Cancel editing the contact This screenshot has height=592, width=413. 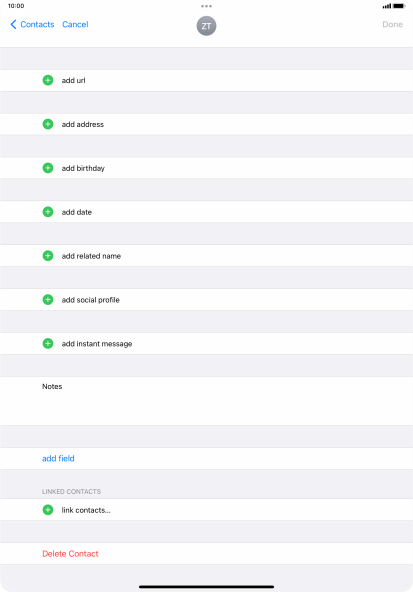pyautogui.click(x=75, y=25)
